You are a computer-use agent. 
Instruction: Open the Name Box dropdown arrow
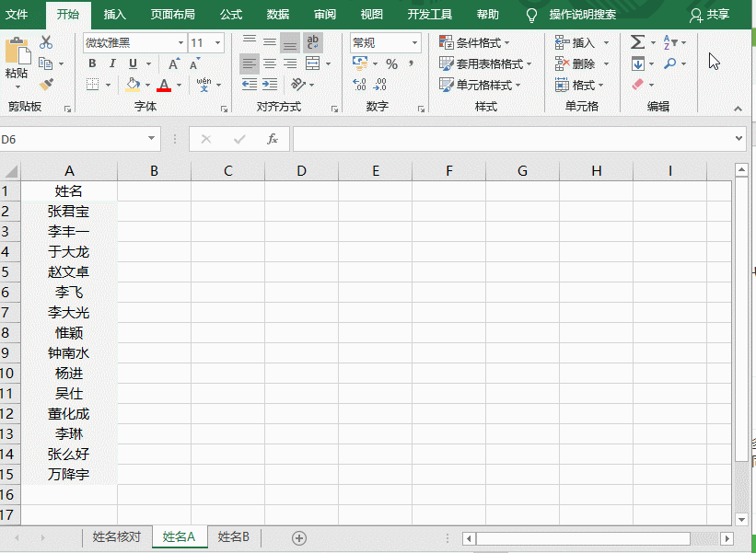(152, 139)
